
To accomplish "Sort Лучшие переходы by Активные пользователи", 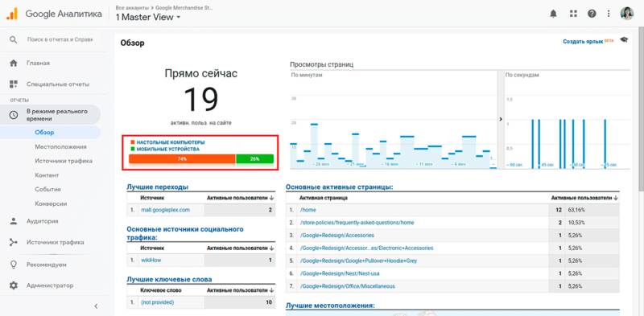I will [240, 198].
